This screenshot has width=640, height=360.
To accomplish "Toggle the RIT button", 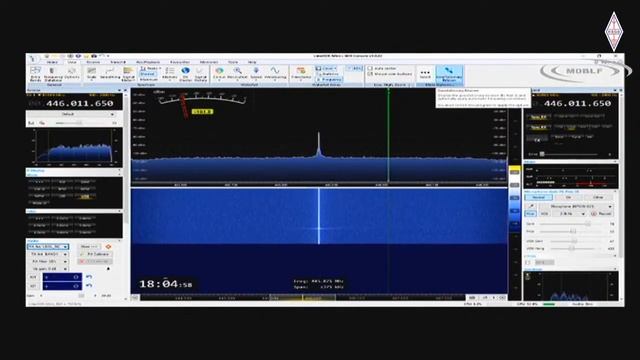I will coord(33,277).
